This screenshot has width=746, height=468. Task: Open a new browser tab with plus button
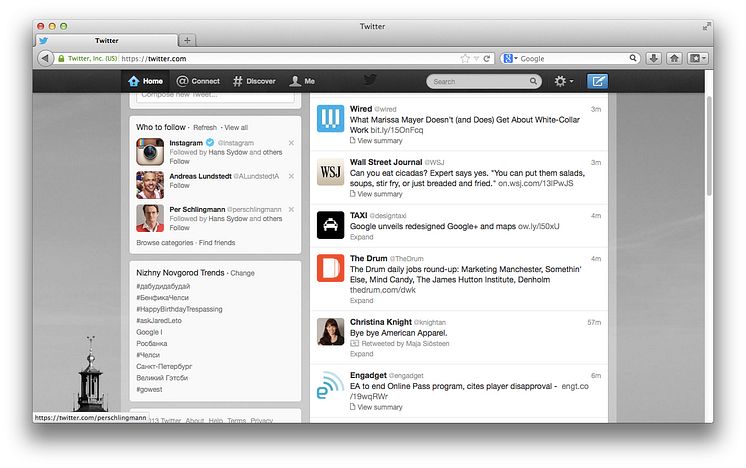point(187,40)
